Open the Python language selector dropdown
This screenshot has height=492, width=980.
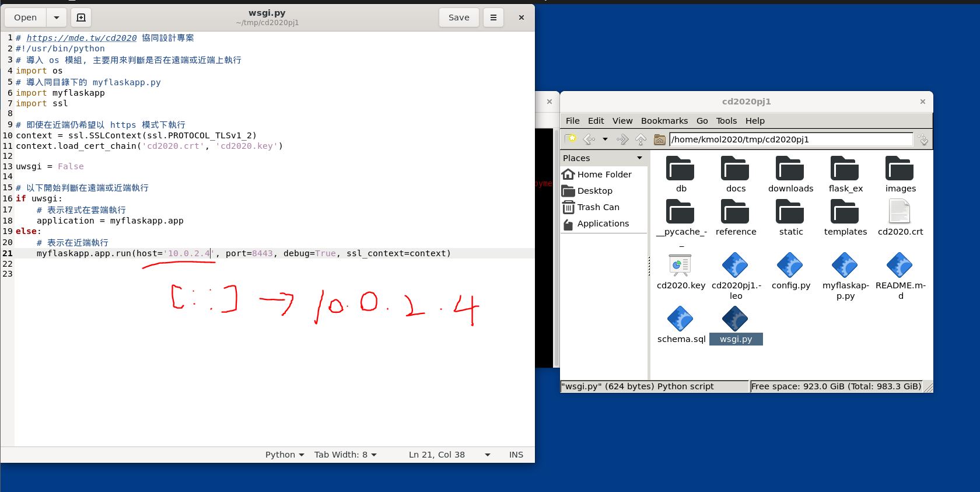(285, 455)
